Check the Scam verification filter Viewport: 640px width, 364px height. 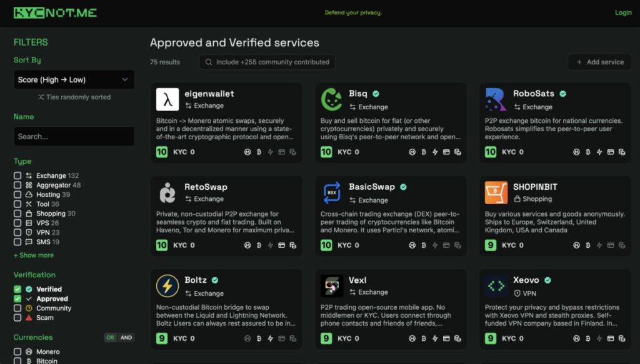click(17, 318)
